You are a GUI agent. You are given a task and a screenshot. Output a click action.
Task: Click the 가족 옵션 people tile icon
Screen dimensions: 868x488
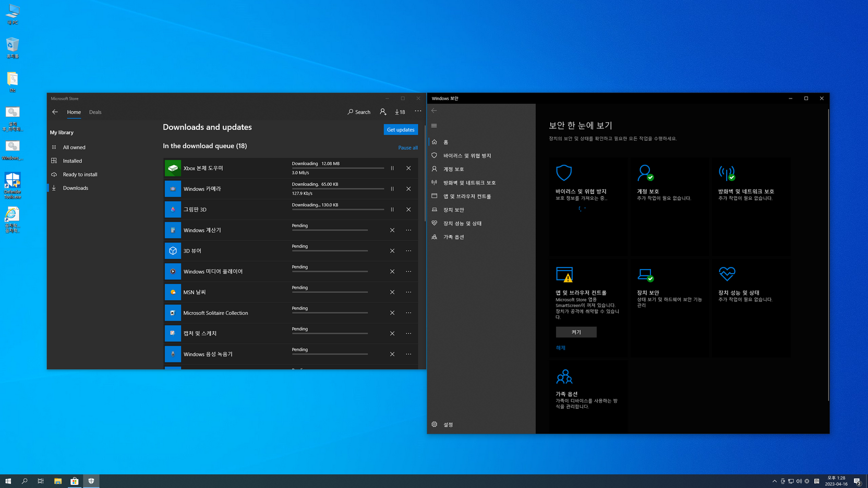[x=564, y=376]
